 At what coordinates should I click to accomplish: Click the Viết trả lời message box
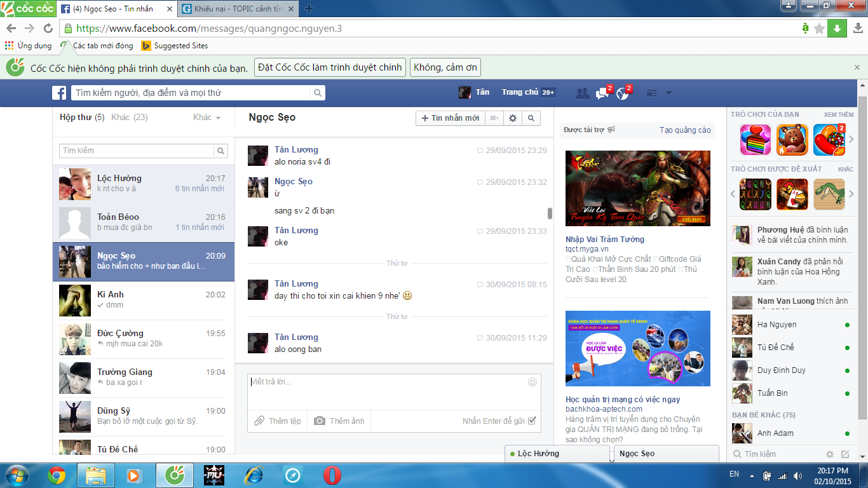coord(386,391)
